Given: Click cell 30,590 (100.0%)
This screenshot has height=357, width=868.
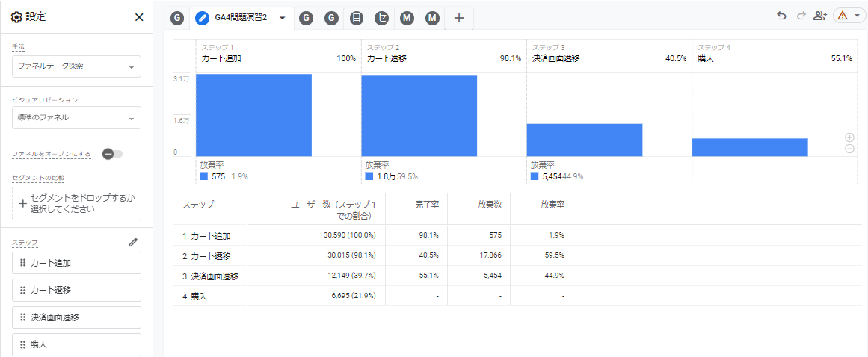Looking at the screenshot, I should tap(350, 235).
